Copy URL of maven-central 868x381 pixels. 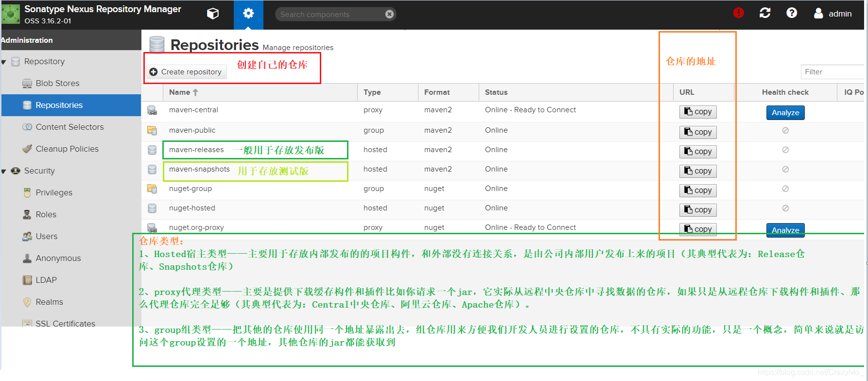[698, 112]
